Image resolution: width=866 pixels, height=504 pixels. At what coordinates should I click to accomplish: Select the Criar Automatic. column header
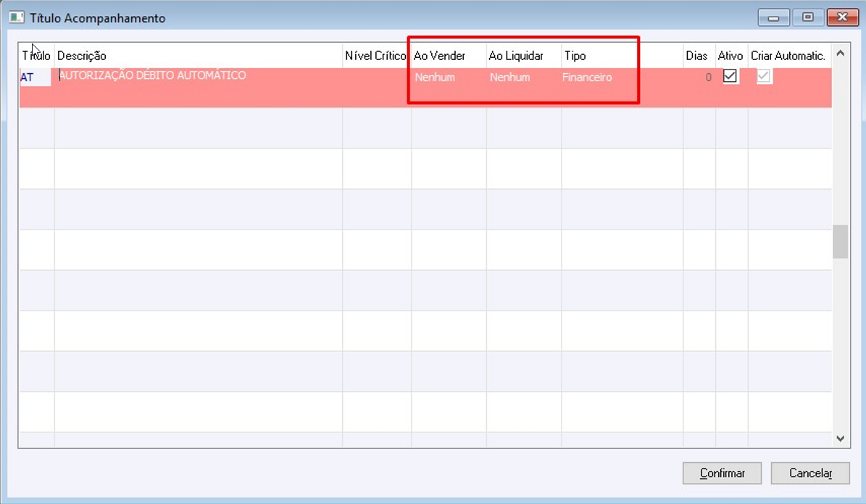click(789, 56)
